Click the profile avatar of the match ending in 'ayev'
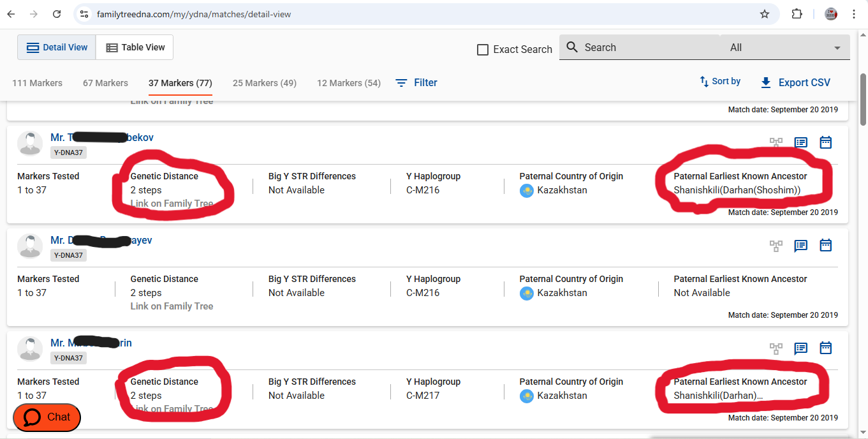This screenshot has width=868, height=439. click(30, 246)
